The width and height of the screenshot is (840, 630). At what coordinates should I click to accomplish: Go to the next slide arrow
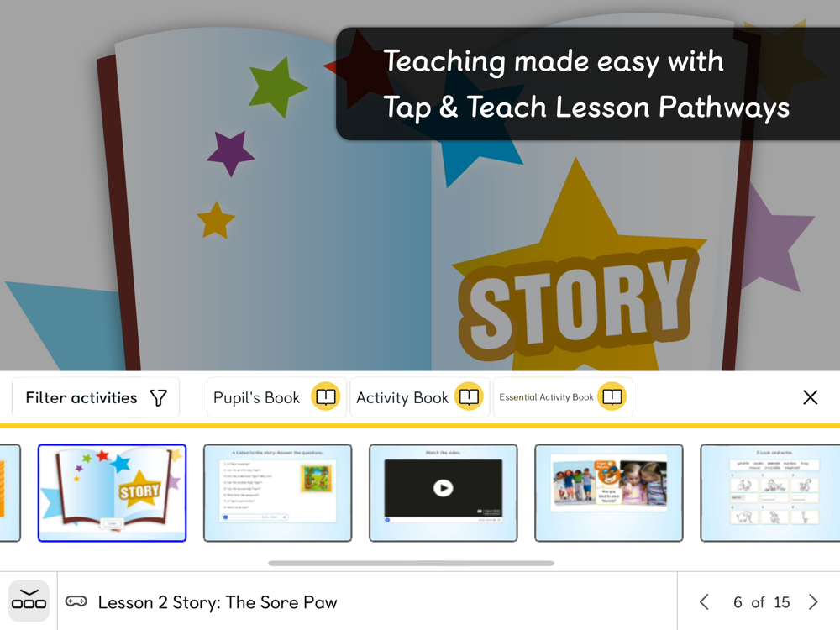point(813,601)
